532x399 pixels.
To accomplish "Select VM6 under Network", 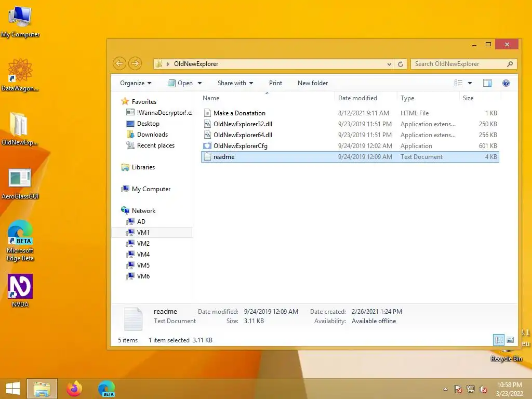I will [x=138, y=276].
